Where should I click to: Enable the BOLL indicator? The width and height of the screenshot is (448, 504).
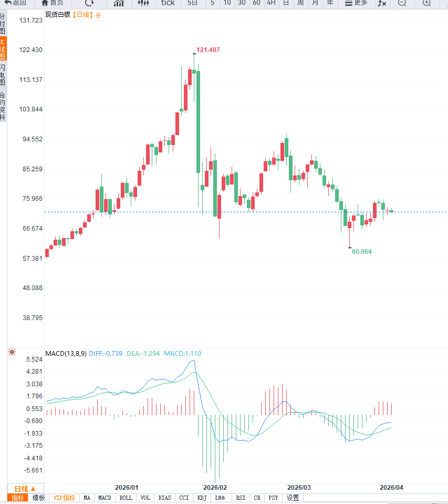[126, 498]
